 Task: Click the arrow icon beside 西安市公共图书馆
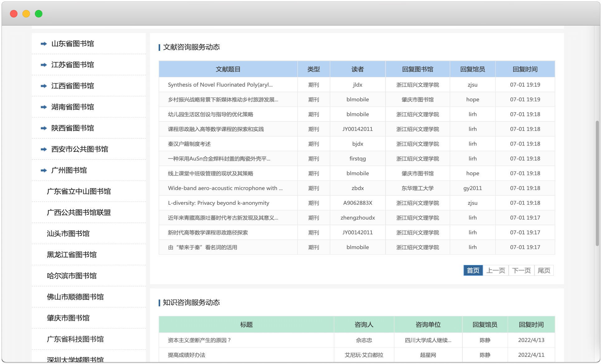pos(44,150)
